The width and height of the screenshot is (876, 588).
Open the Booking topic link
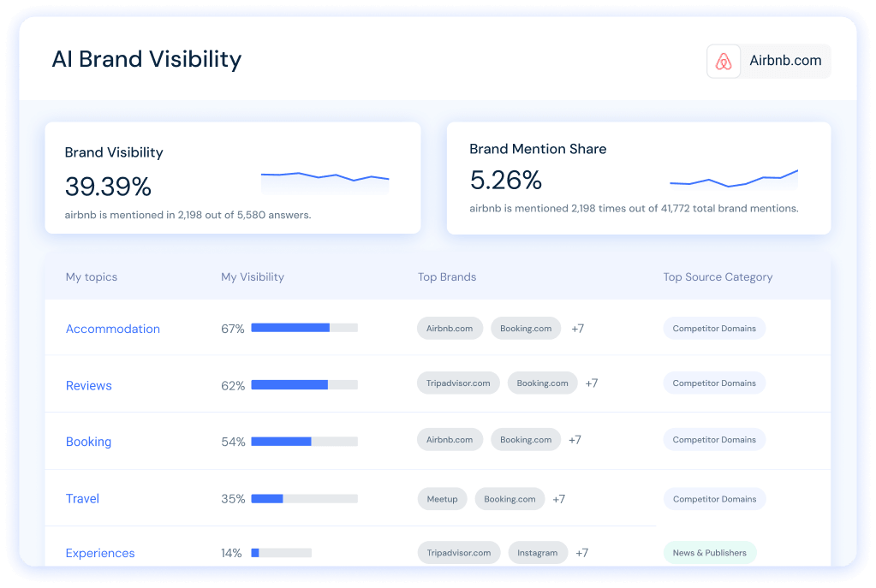pos(88,442)
